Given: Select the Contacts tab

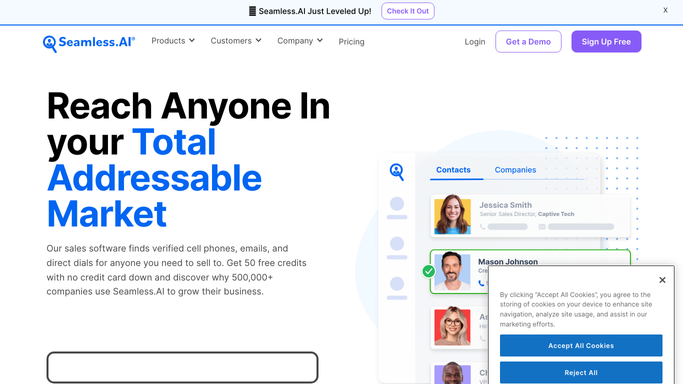Looking at the screenshot, I should pos(453,170).
